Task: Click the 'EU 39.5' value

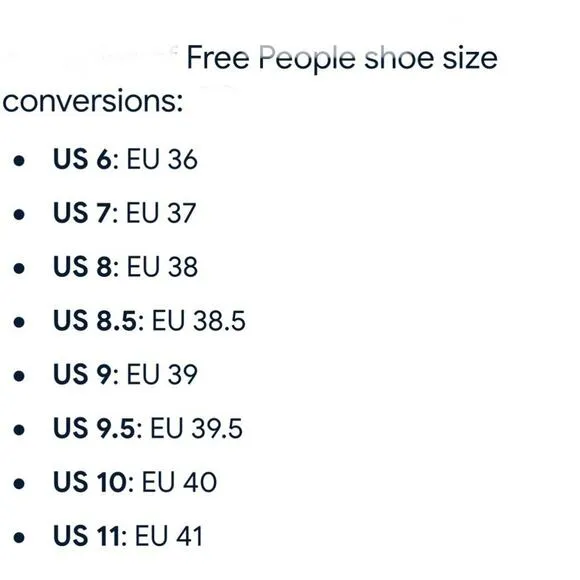Action: tap(197, 428)
